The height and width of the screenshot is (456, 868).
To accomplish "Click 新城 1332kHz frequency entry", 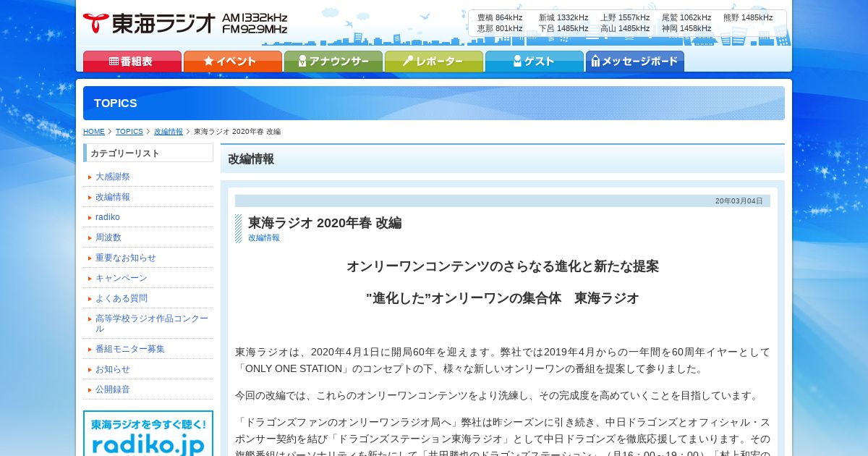I will 563,17.
